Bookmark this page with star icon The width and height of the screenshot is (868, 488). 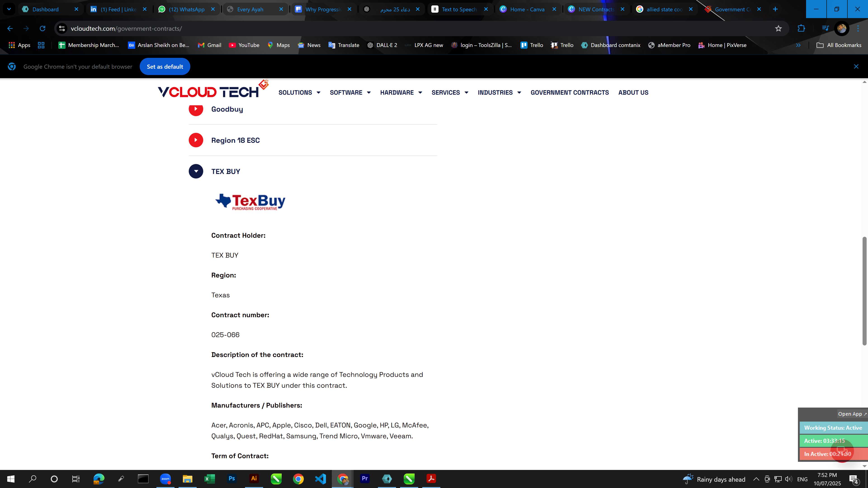coord(778,29)
